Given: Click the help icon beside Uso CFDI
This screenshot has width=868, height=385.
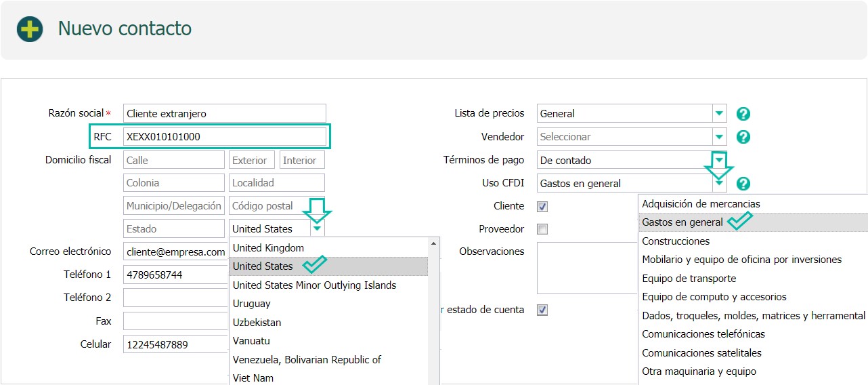Looking at the screenshot, I should (743, 183).
